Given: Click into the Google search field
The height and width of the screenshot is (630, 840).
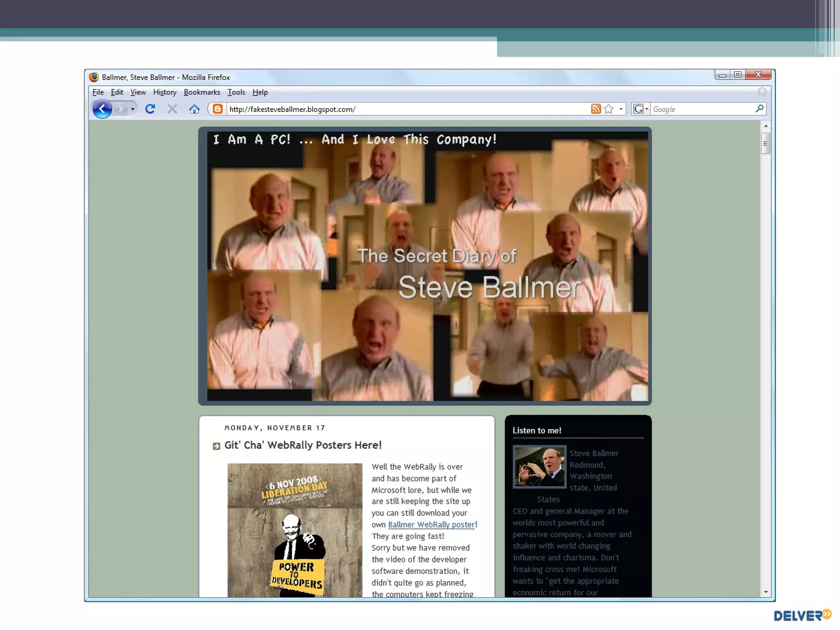Looking at the screenshot, I should 701,109.
